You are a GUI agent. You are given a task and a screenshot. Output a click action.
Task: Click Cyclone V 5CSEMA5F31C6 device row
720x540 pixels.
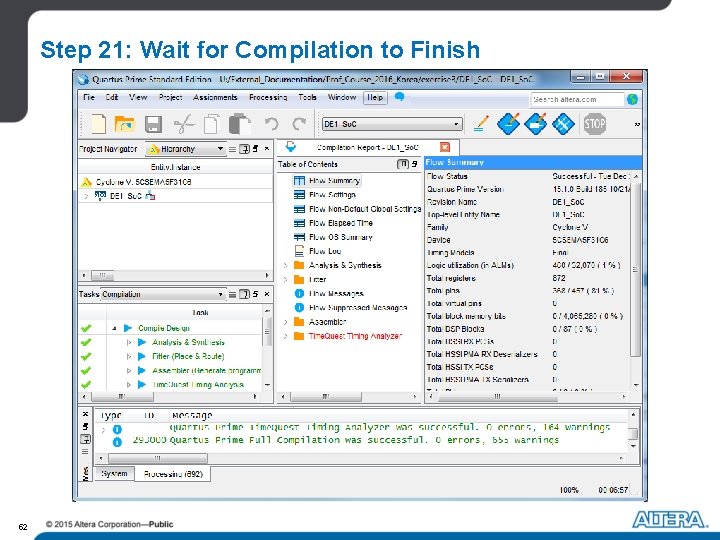(143, 182)
